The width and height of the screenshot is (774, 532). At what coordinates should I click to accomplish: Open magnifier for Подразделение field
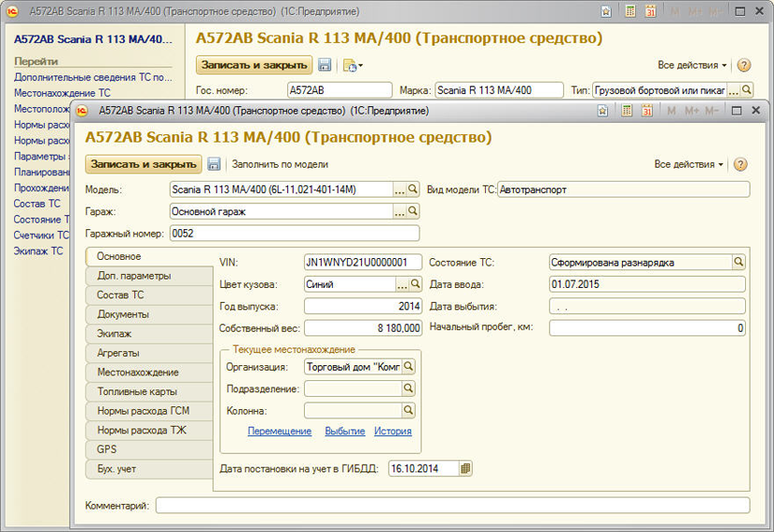click(x=408, y=389)
